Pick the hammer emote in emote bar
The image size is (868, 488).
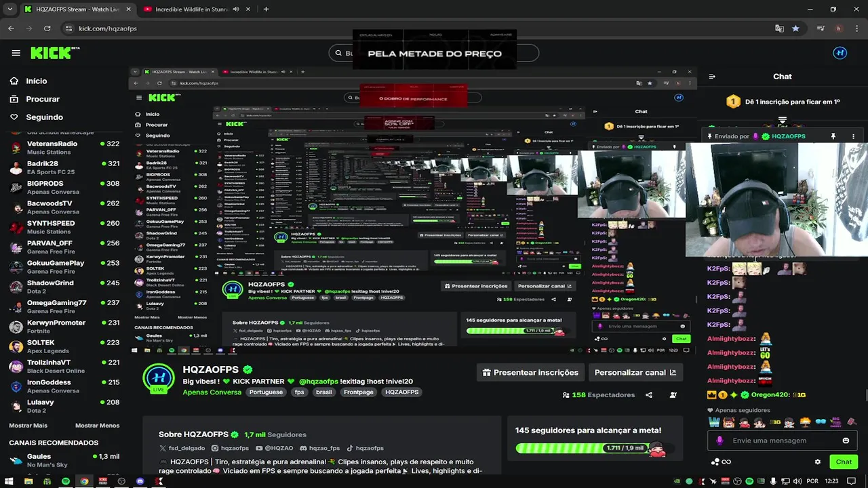pyautogui.click(x=851, y=422)
